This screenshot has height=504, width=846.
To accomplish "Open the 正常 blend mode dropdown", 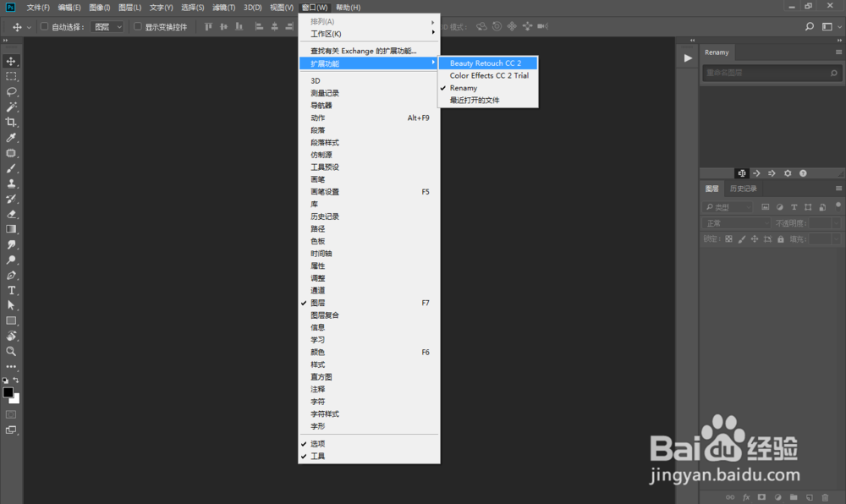I will [x=737, y=223].
